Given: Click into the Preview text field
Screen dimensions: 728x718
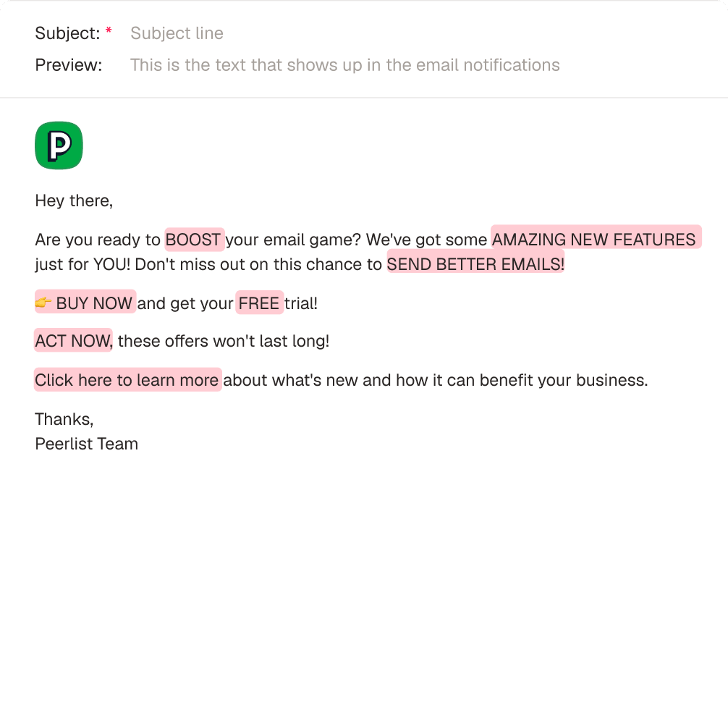Looking at the screenshot, I should click(344, 65).
